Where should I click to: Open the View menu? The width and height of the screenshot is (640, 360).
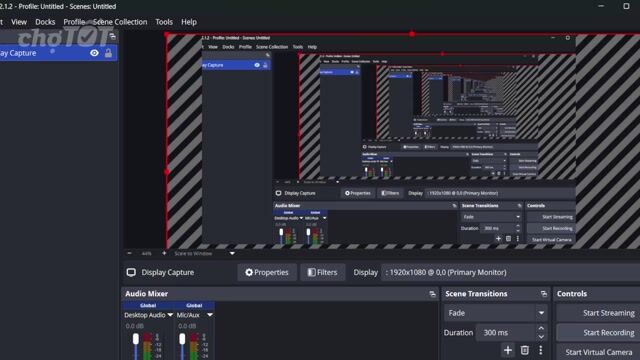19,22
